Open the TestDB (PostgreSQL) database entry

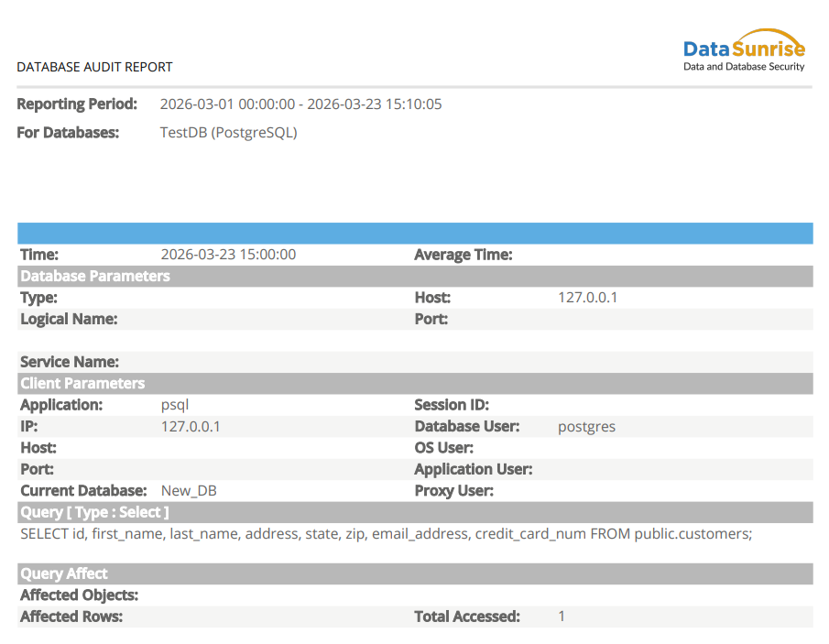coord(228,132)
